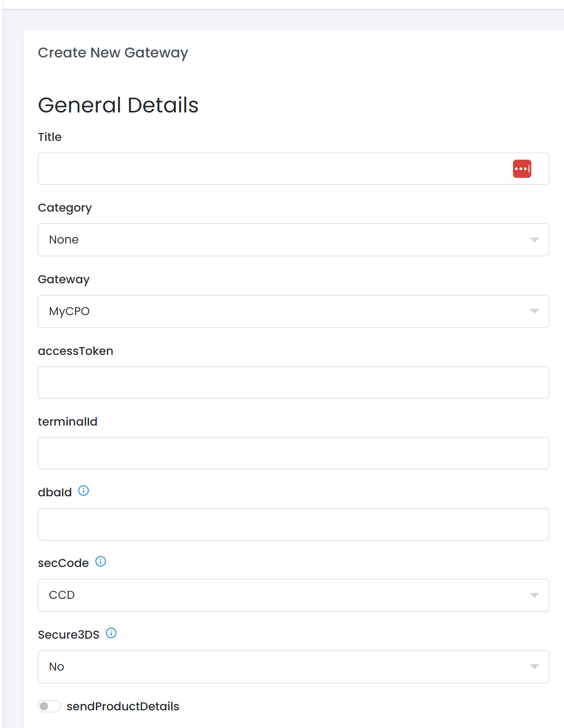Expand the secCode dropdown showing CCD
Viewport: 564px width, 728px height.
click(293, 595)
